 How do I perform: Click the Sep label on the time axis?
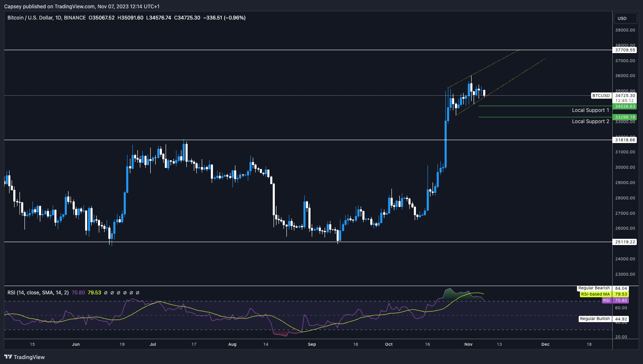click(x=312, y=345)
